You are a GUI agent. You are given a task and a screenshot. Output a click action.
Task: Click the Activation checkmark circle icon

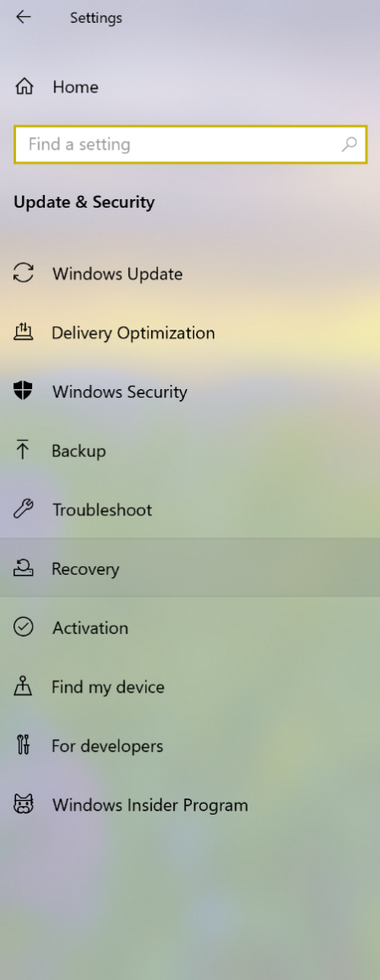pos(23,627)
